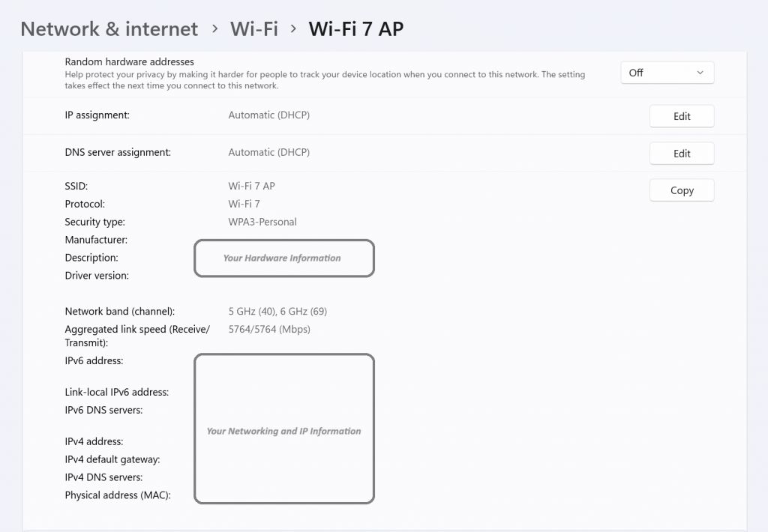768x532 pixels.
Task: Edit the IP assignment settings
Action: (681, 115)
